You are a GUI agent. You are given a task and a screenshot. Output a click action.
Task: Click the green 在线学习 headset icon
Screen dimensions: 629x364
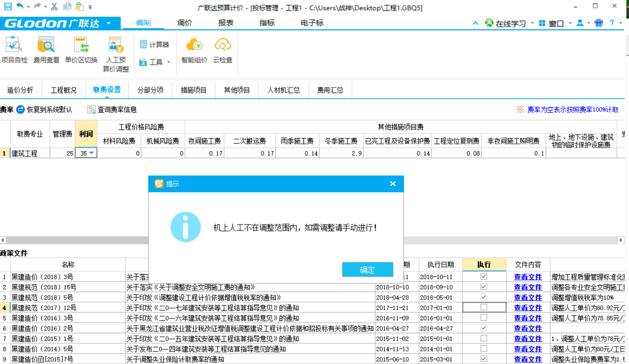pyautogui.click(x=489, y=23)
